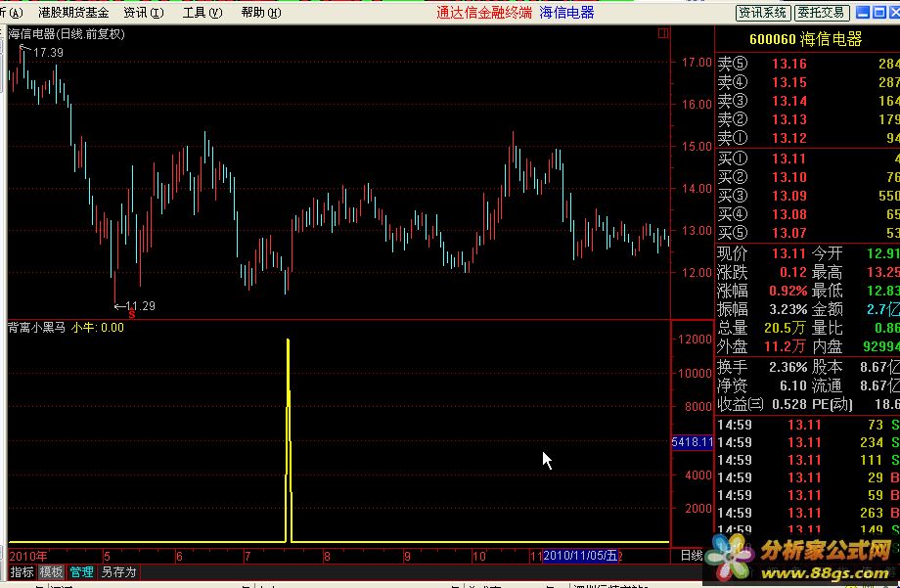900x588 pixels.
Task: Click the small red square chart icon
Action: tap(663, 33)
